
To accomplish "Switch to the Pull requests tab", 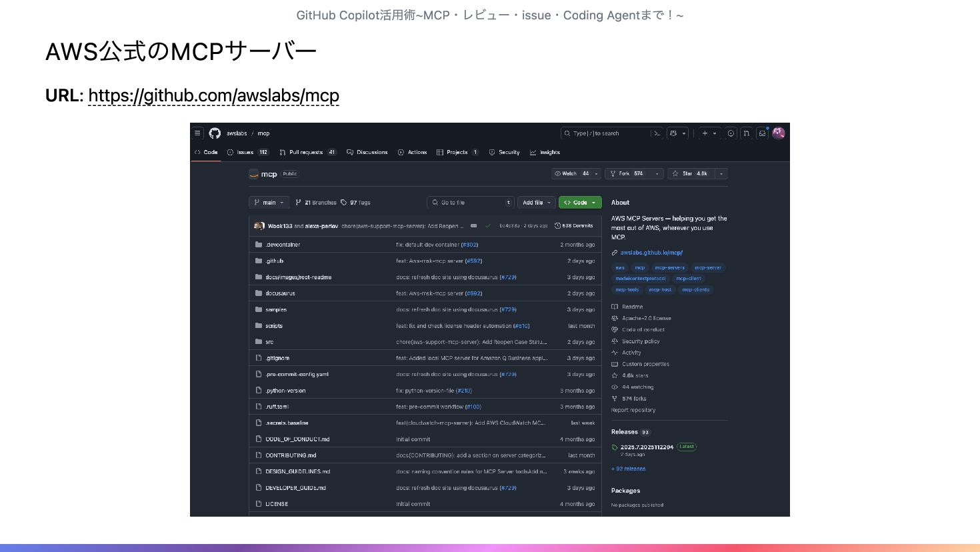I will pos(308,152).
